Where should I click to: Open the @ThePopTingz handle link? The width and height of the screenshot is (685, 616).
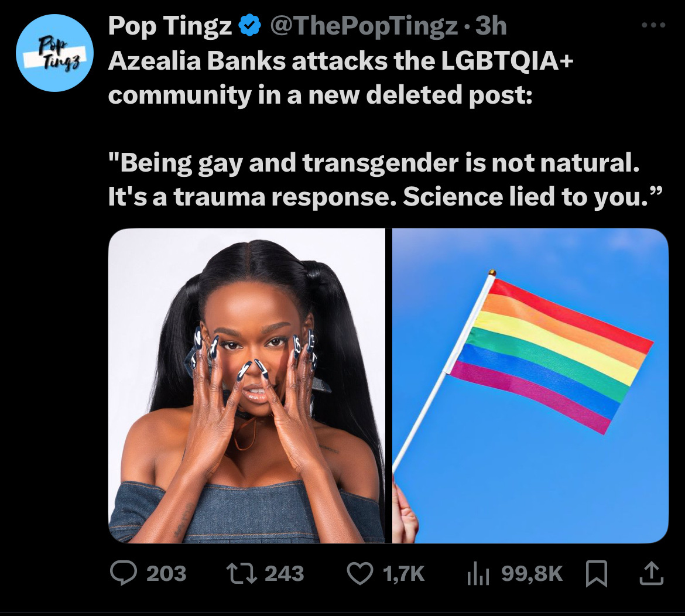click(x=364, y=26)
